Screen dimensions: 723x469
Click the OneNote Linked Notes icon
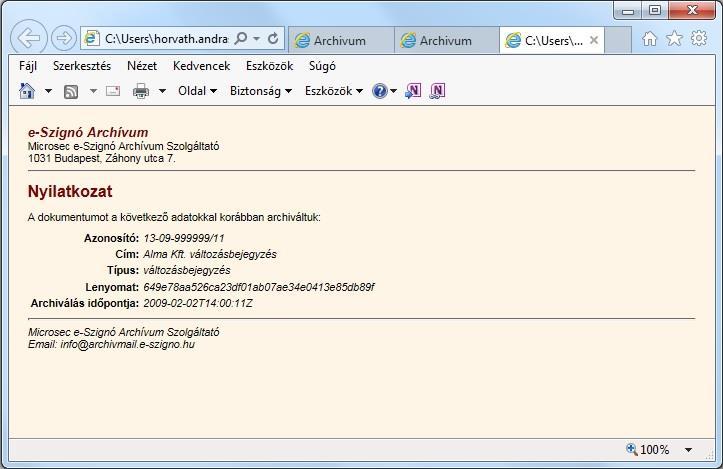coord(437,91)
